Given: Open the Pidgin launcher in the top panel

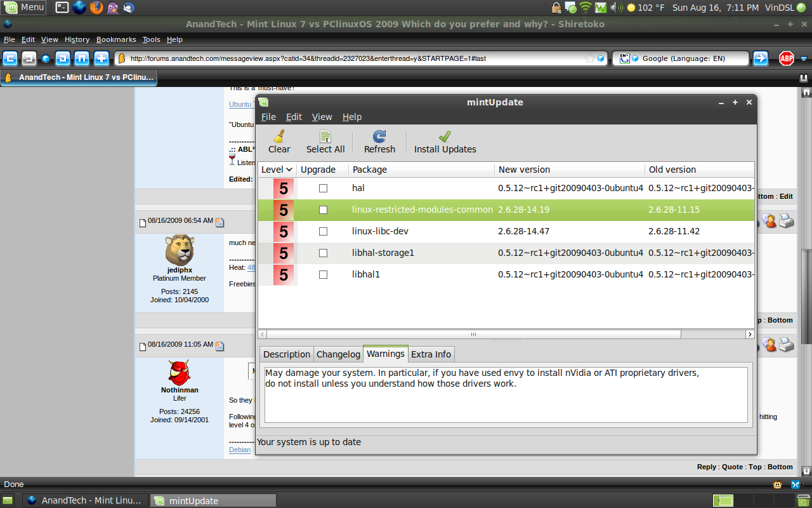Looking at the screenshot, I should click(113, 8).
